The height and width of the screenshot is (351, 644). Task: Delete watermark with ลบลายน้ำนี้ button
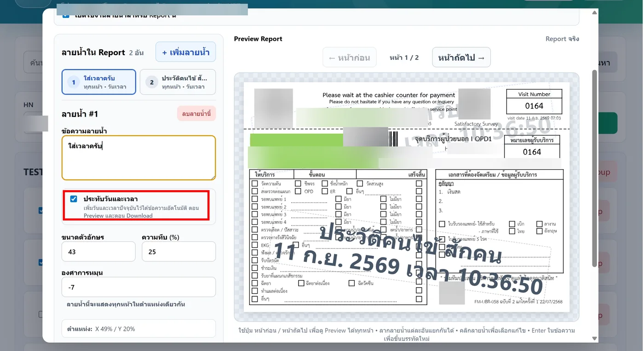(196, 113)
